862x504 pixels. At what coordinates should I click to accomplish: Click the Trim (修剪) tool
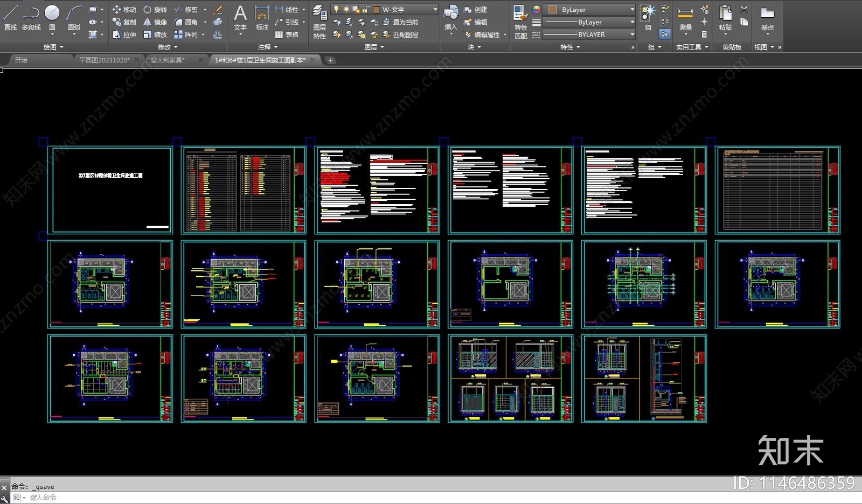(186, 10)
